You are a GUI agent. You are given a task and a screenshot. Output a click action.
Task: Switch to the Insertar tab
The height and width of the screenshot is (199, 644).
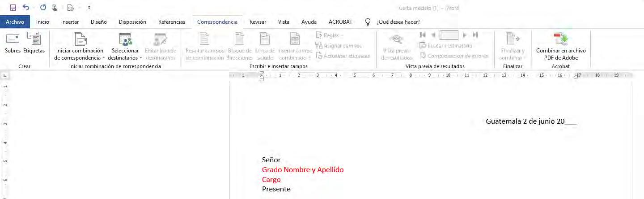pyautogui.click(x=70, y=22)
